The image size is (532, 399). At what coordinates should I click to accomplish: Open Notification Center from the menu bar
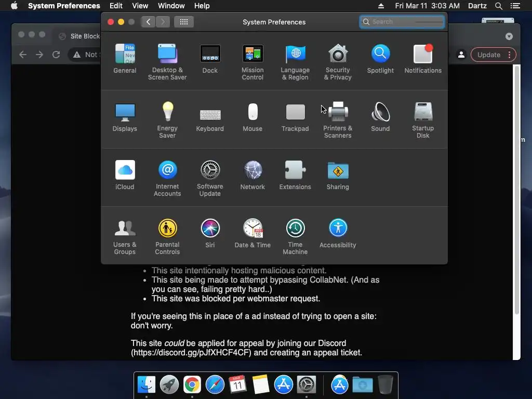pyautogui.click(x=515, y=6)
